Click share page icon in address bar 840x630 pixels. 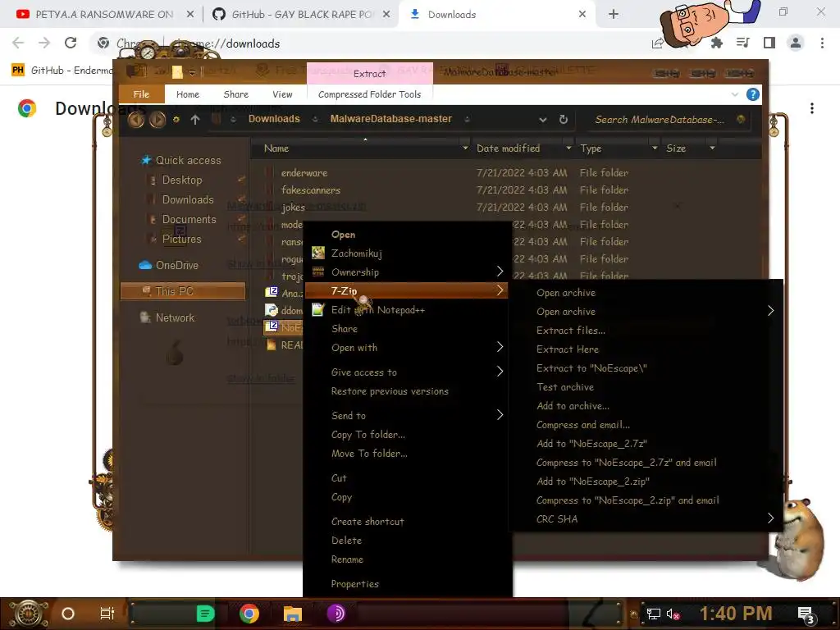tap(657, 43)
